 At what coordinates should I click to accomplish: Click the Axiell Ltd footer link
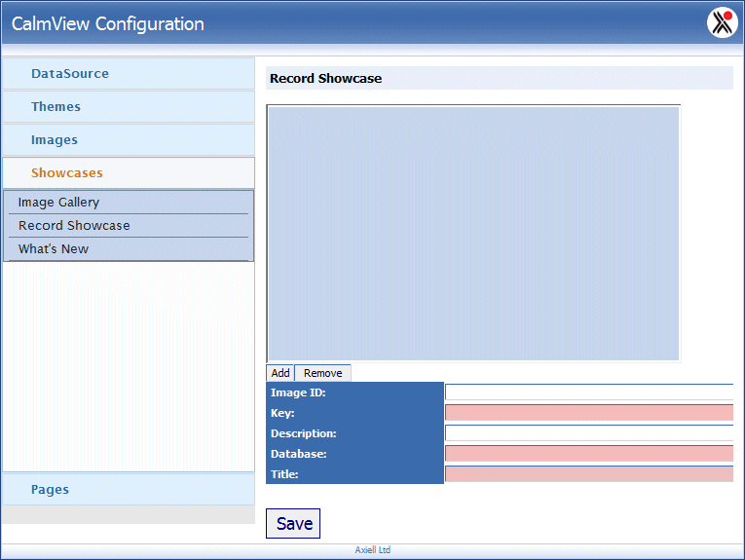click(x=373, y=550)
